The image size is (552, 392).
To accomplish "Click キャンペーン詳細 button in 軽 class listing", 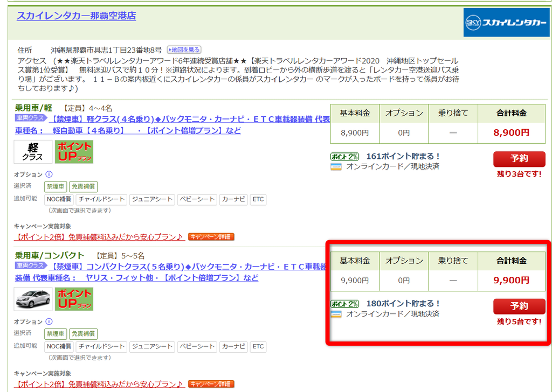I will pos(211,237).
